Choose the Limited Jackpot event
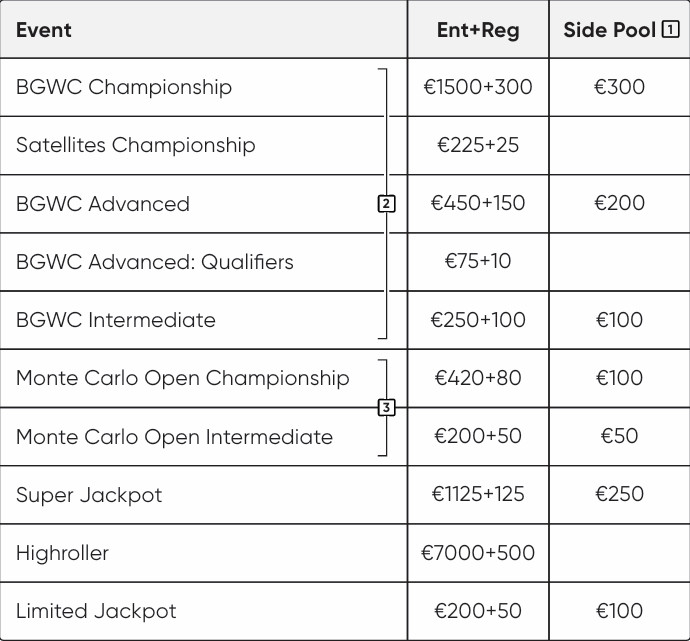The height and width of the screenshot is (641, 690). pos(96,611)
